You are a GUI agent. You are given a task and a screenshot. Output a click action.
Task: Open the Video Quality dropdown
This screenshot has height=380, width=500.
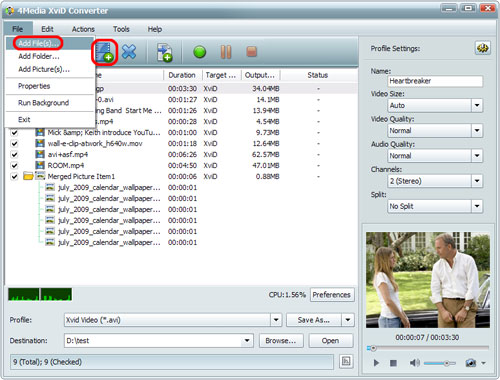coord(477,130)
